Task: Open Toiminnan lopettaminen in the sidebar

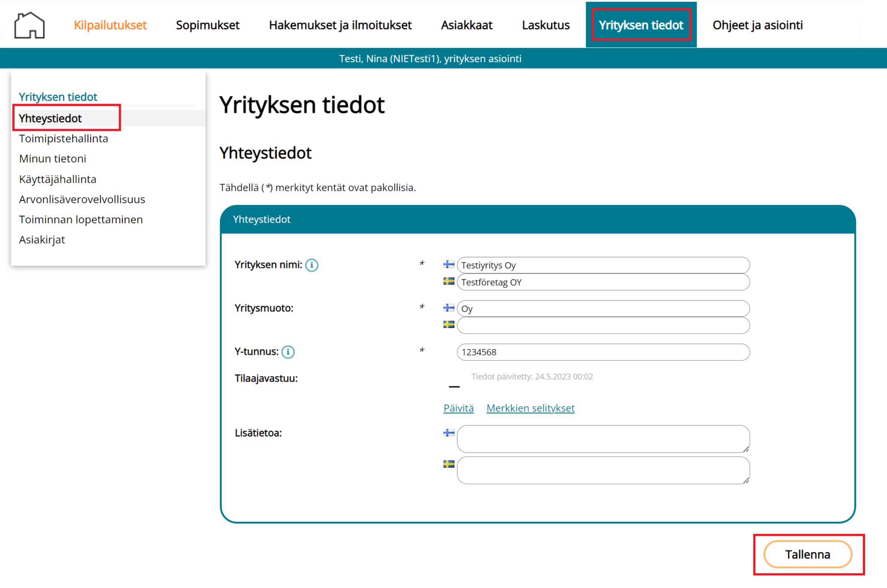Action: [x=81, y=220]
